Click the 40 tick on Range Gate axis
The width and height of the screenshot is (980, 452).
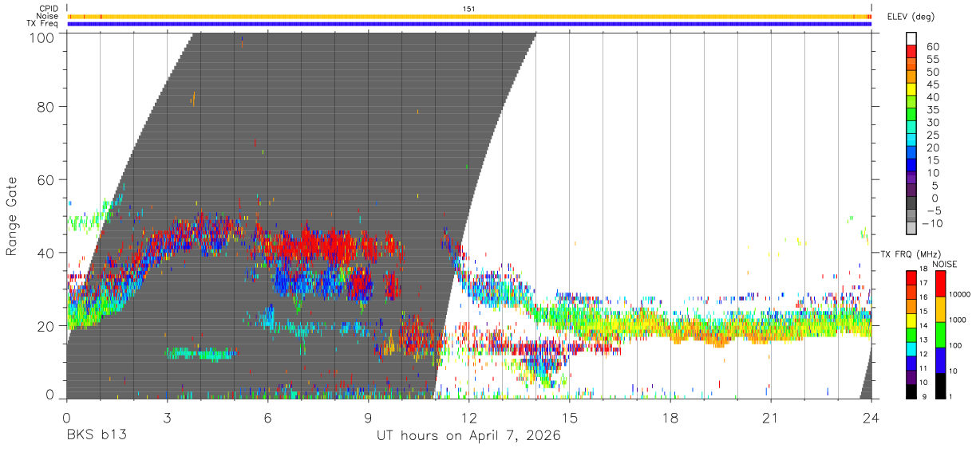pyautogui.click(x=45, y=253)
